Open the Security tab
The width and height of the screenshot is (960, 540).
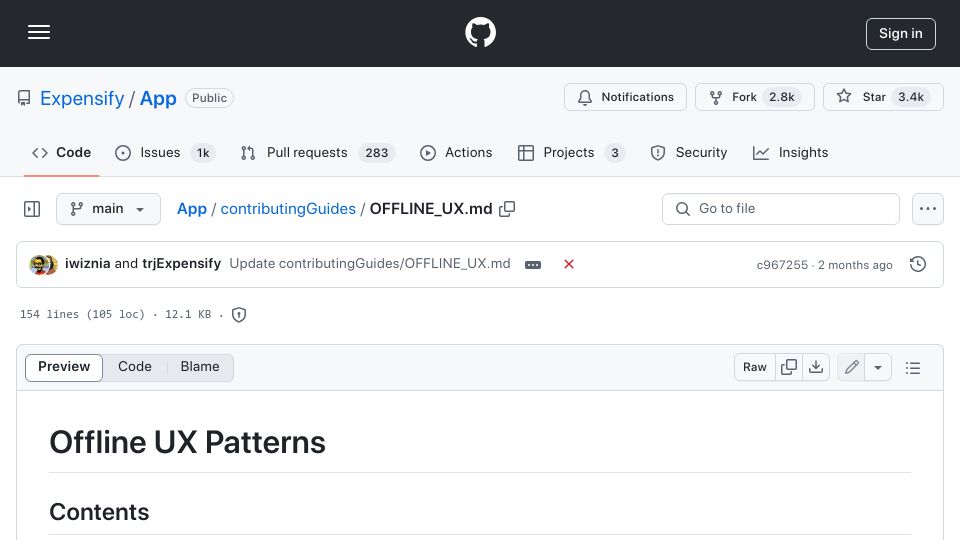689,152
